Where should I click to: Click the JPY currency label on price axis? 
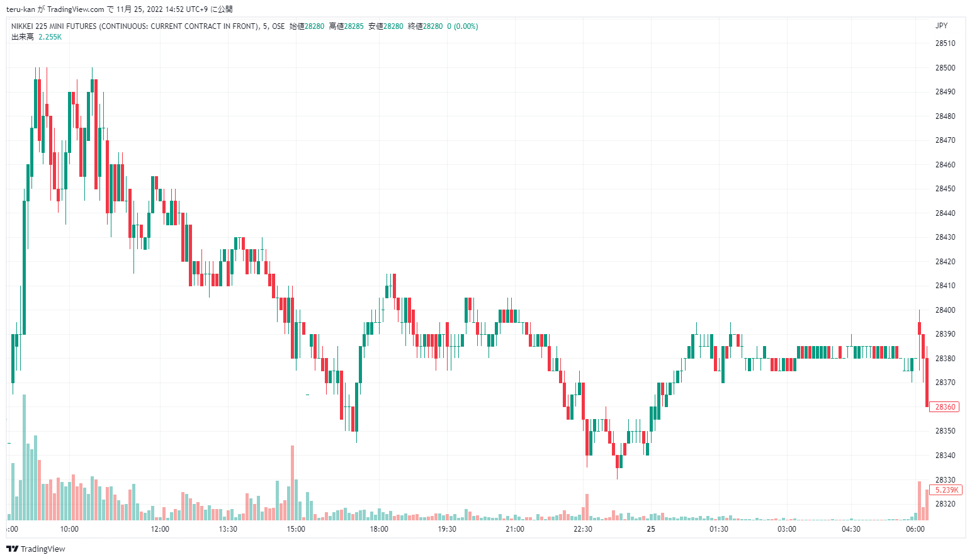(x=941, y=26)
